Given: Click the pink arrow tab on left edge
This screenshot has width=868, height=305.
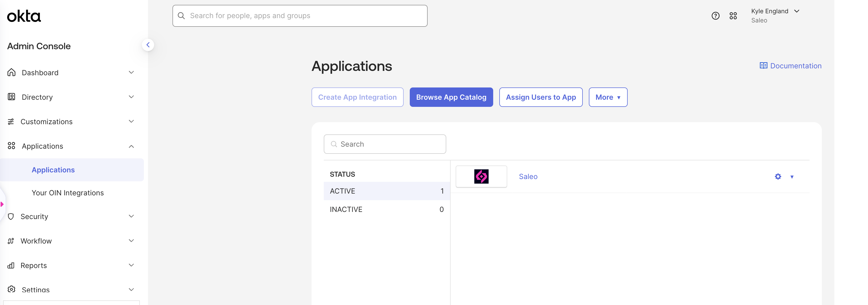Looking at the screenshot, I should pyautogui.click(x=2, y=204).
